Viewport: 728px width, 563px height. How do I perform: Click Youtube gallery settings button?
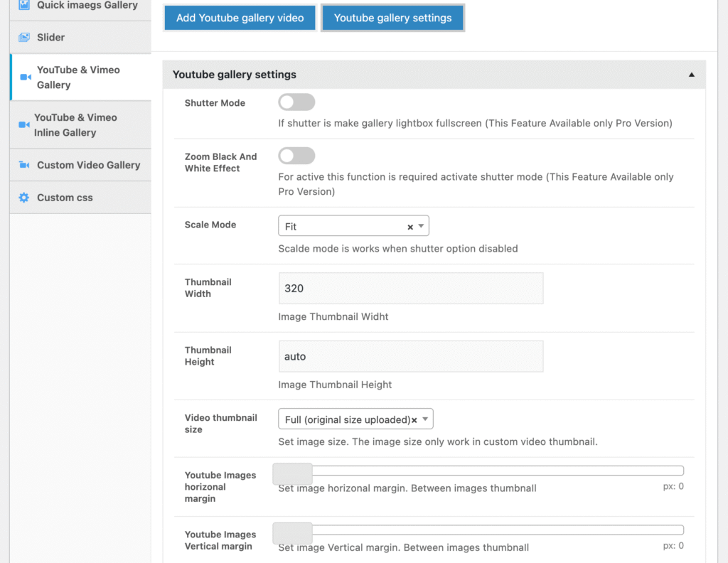pos(392,18)
